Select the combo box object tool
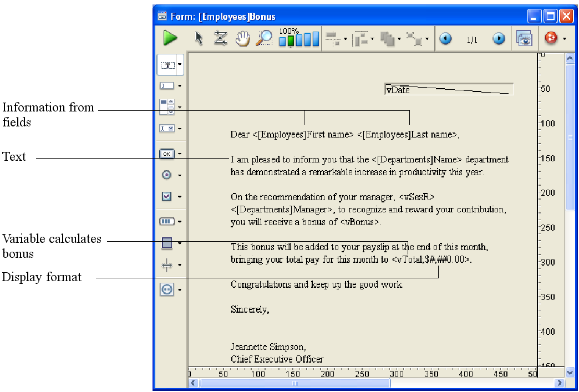The width and height of the screenshot is (579, 392). point(166,128)
